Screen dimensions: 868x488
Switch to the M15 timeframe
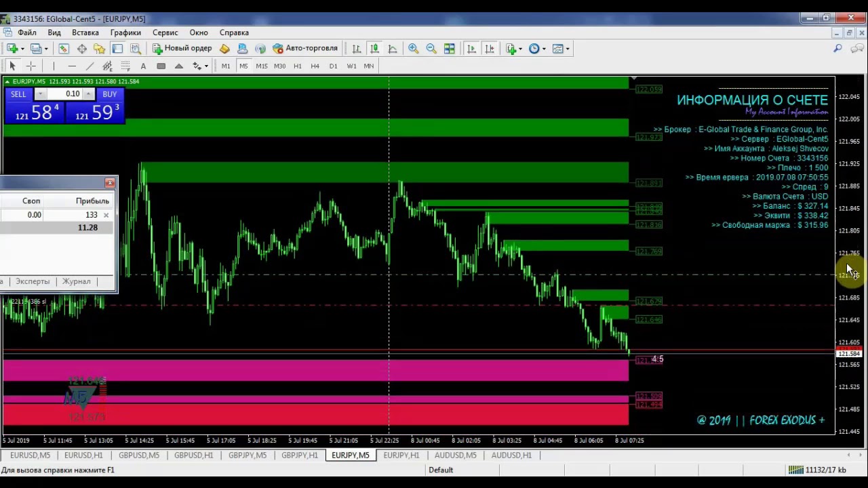tap(262, 66)
